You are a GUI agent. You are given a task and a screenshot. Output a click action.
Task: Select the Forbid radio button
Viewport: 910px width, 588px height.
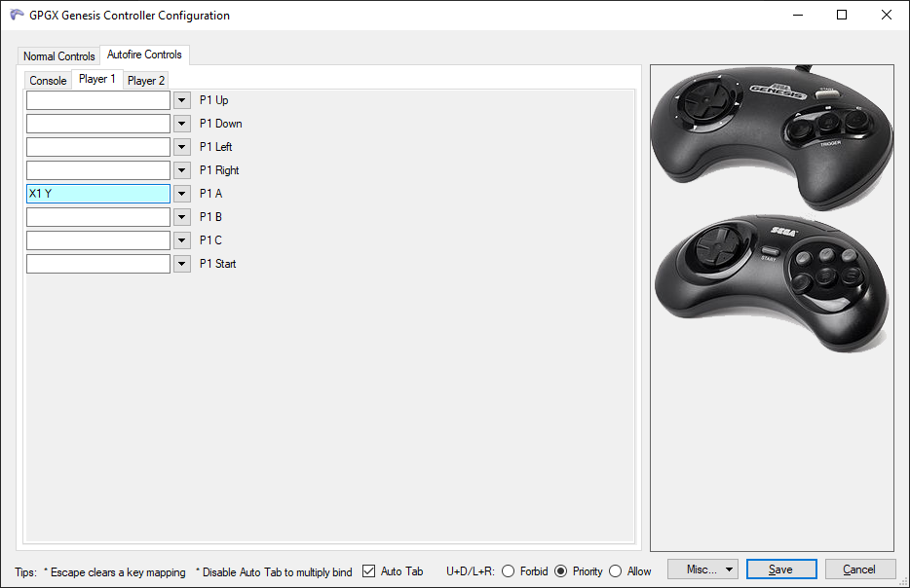click(511, 572)
